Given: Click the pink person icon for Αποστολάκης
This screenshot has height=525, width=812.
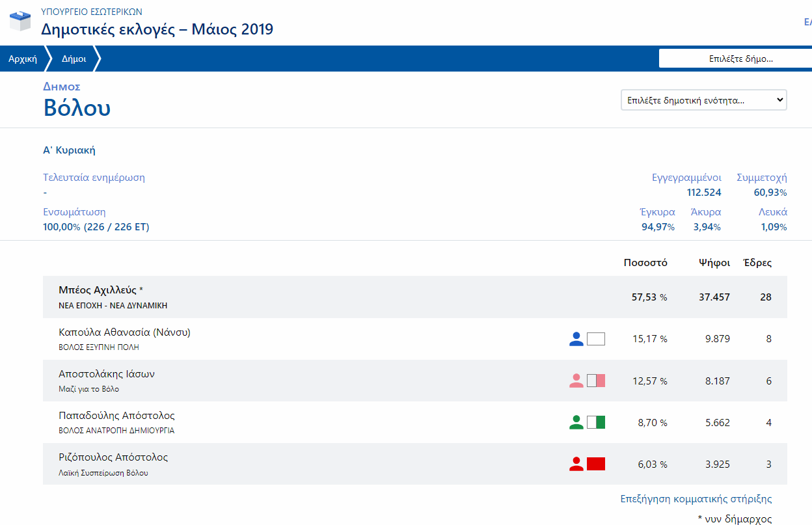Looking at the screenshot, I should (576, 381).
